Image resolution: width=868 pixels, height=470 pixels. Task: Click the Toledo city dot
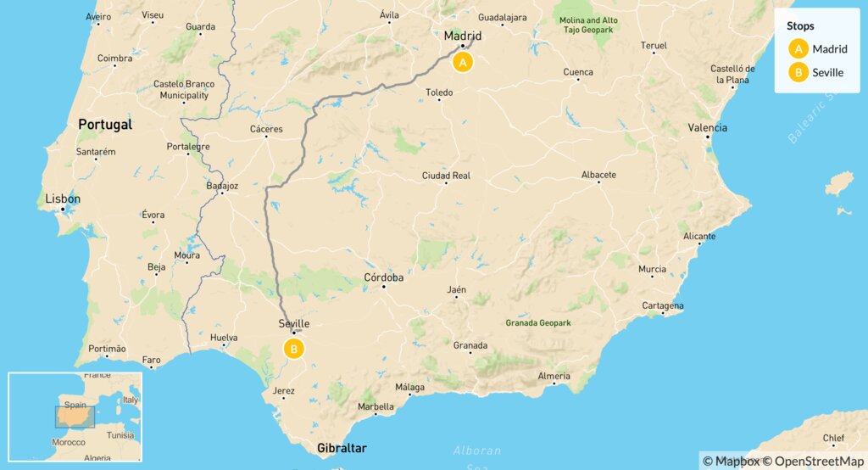(440, 101)
